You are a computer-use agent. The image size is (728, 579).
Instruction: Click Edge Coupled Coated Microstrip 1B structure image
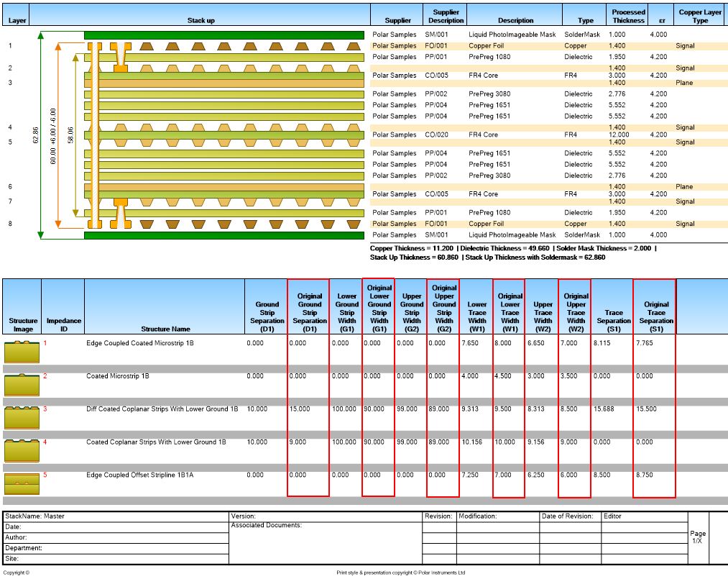(22, 352)
